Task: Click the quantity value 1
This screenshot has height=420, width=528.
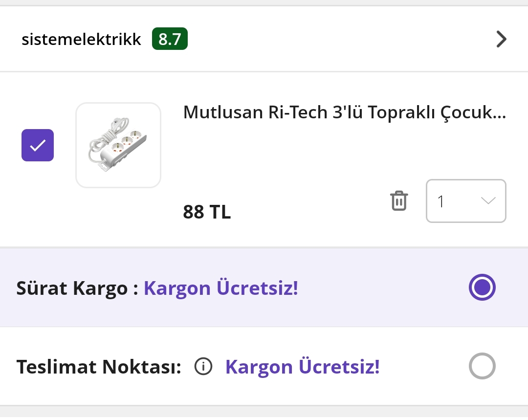Action: pyautogui.click(x=441, y=201)
